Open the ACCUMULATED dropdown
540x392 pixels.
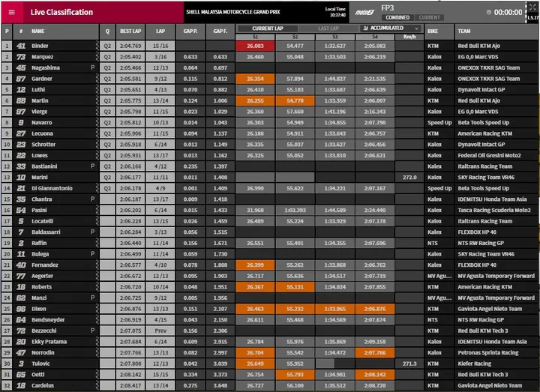pyautogui.click(x=391, y=28)
